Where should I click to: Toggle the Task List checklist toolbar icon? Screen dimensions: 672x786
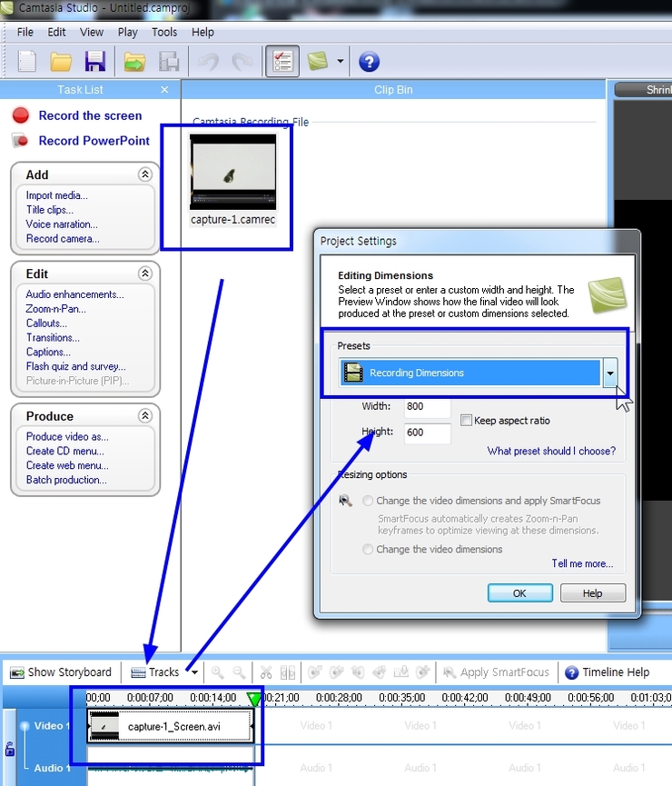point(282,62)
